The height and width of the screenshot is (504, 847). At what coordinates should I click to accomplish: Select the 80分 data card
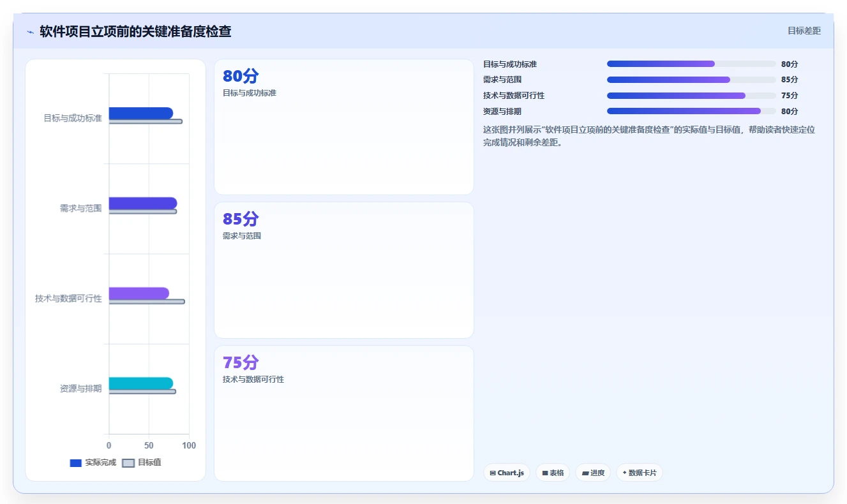point(344,127)
